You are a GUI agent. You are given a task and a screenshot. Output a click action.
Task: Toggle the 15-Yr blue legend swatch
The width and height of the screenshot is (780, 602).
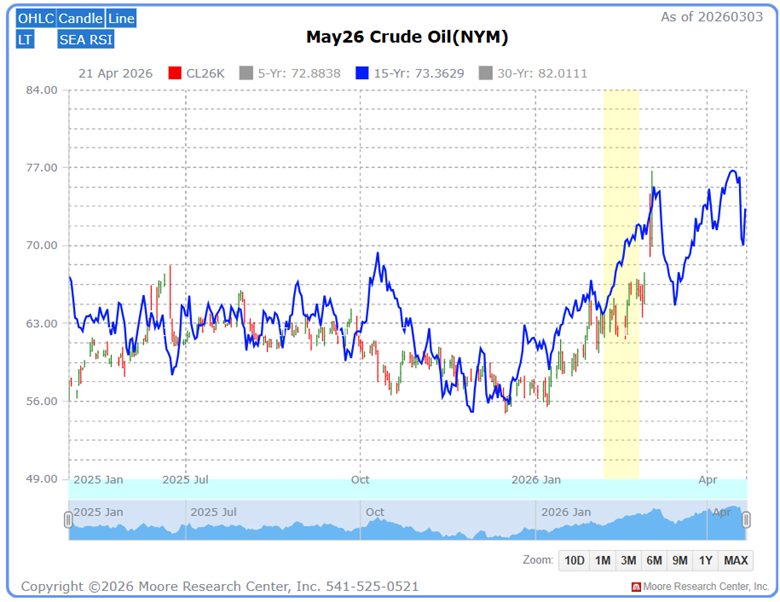point(362,73)
